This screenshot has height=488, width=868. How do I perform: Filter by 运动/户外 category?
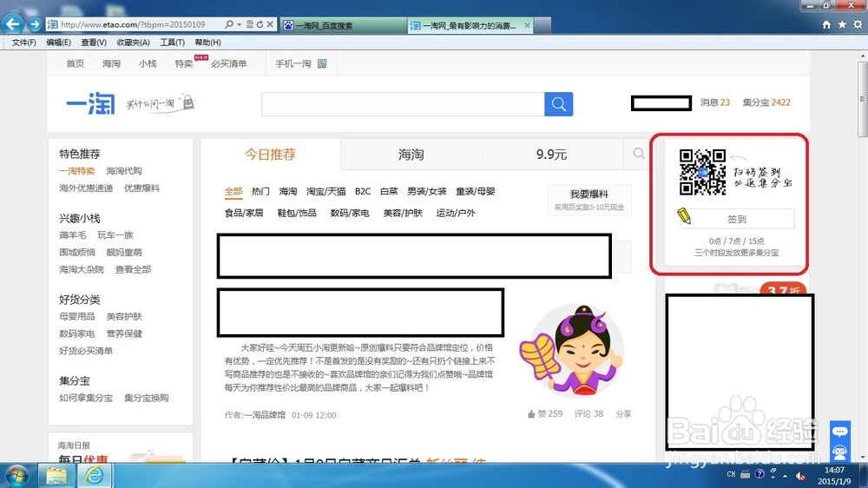(455, 213)
